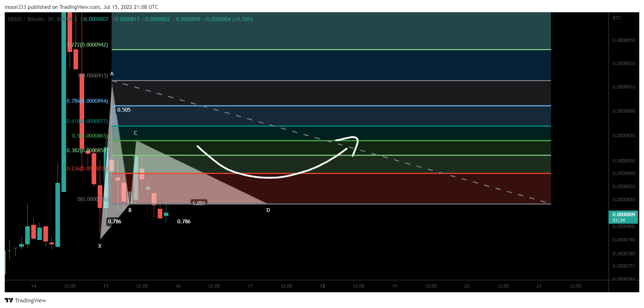Click date 20 on time axis

point(467,286)
